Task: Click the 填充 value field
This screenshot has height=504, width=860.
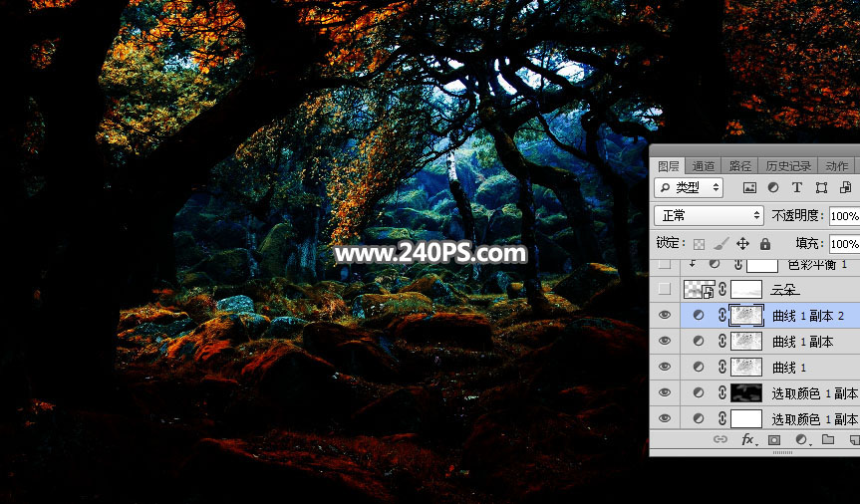Action: (845, 243)
